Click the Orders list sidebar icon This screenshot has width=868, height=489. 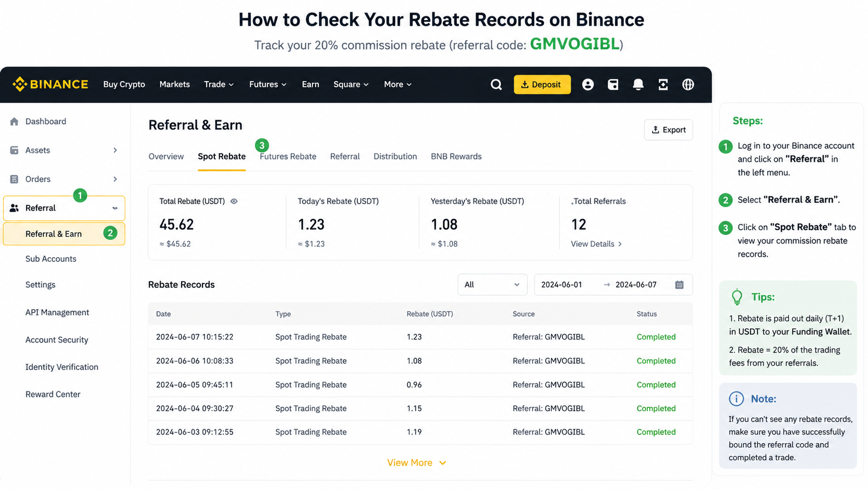coord(14,179)
